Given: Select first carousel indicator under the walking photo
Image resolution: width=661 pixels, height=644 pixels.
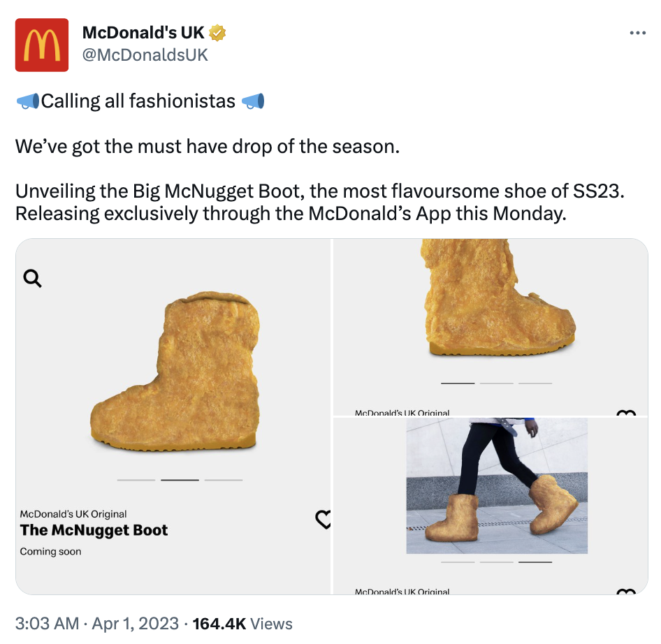Looking at the screenshot, I should click(458, 562).
